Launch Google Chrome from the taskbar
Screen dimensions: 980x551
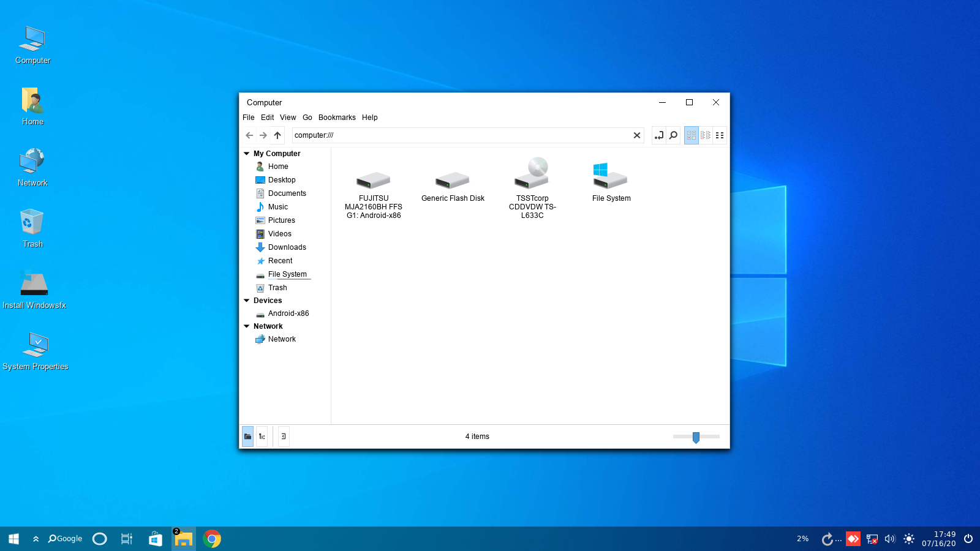pyautogui.click(x=212, y=539)
